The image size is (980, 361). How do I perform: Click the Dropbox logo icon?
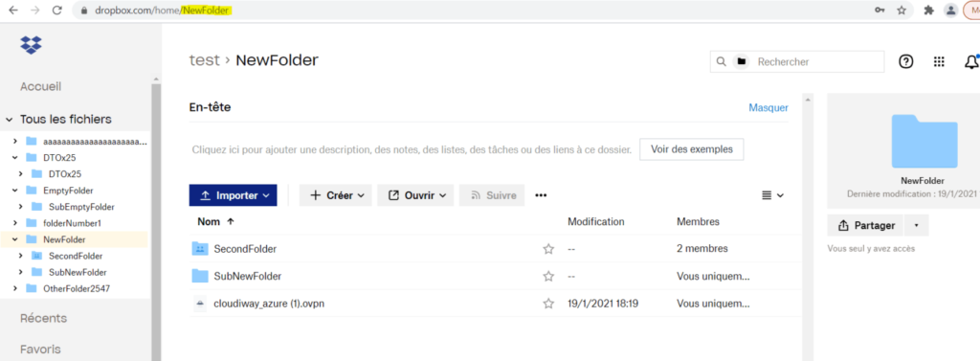pos(31,44)
